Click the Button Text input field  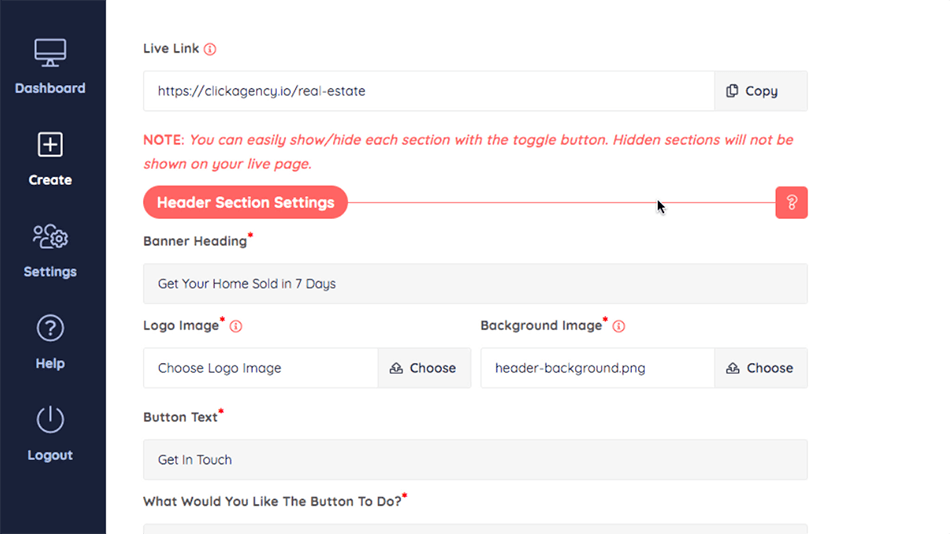475,460
